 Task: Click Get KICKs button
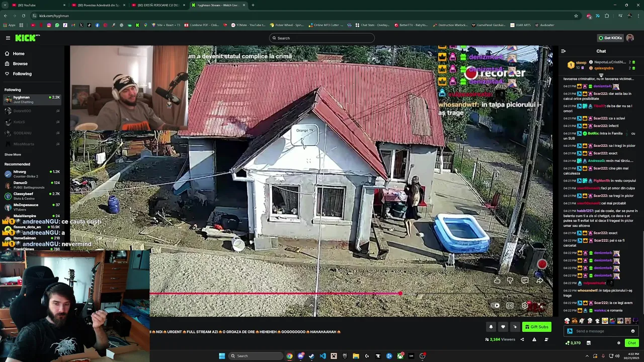click(610, 38)
